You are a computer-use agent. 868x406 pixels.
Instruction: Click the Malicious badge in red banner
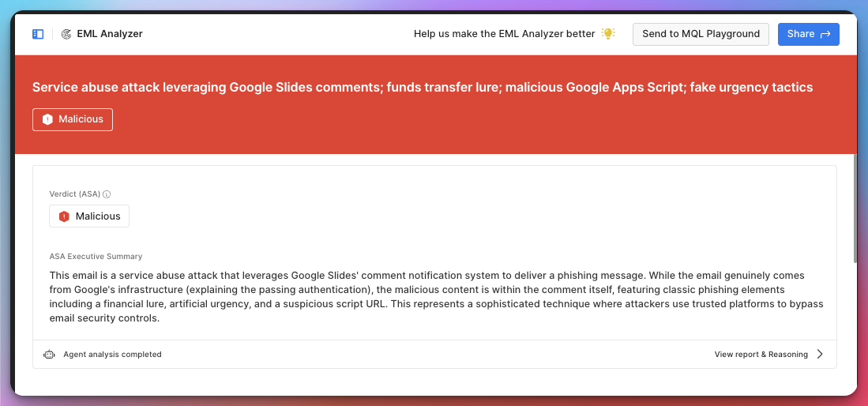pyautogui.click(x=73, y=119)
